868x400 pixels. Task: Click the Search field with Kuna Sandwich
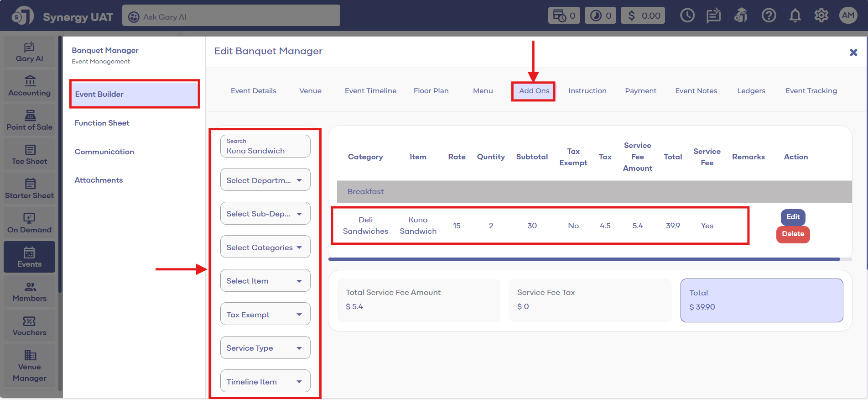tap(265, 147)
